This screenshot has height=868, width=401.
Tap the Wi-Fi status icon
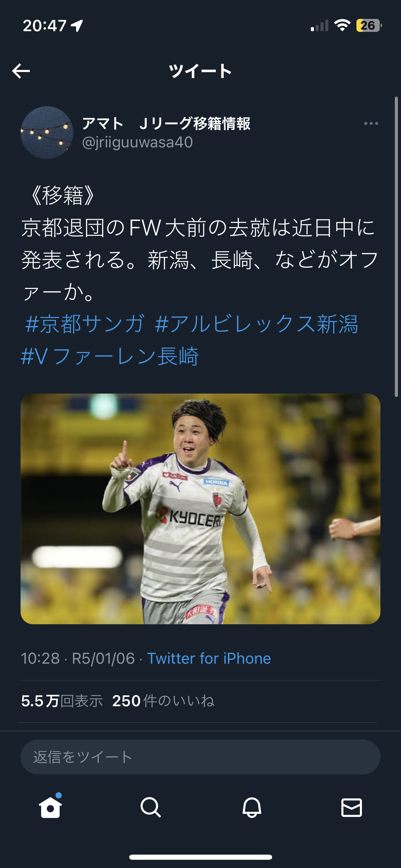(342, 25)
